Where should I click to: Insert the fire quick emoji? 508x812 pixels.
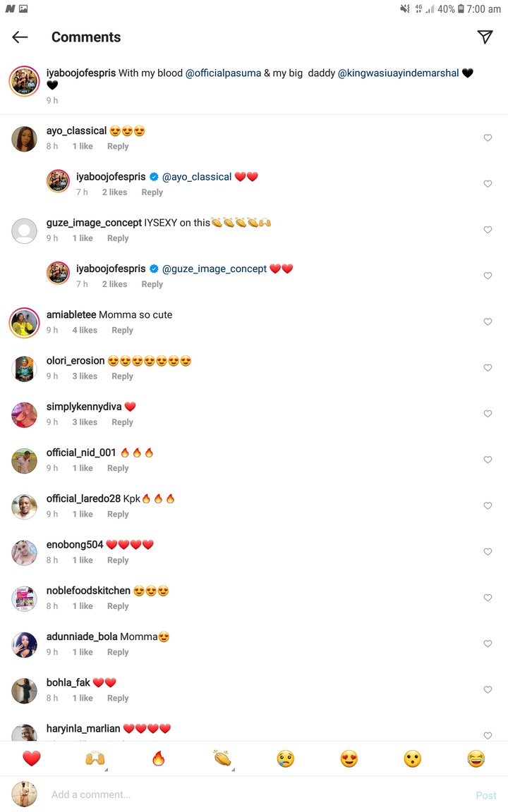[x=159, y=758]
